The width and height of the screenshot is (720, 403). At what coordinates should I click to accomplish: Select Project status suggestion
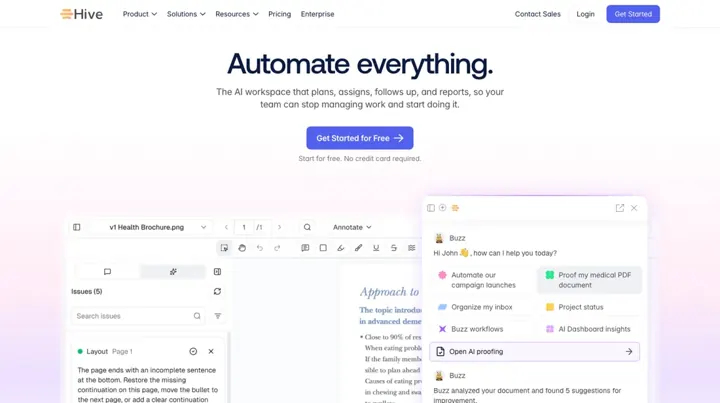pyautogui.click(x=589, y=307)
